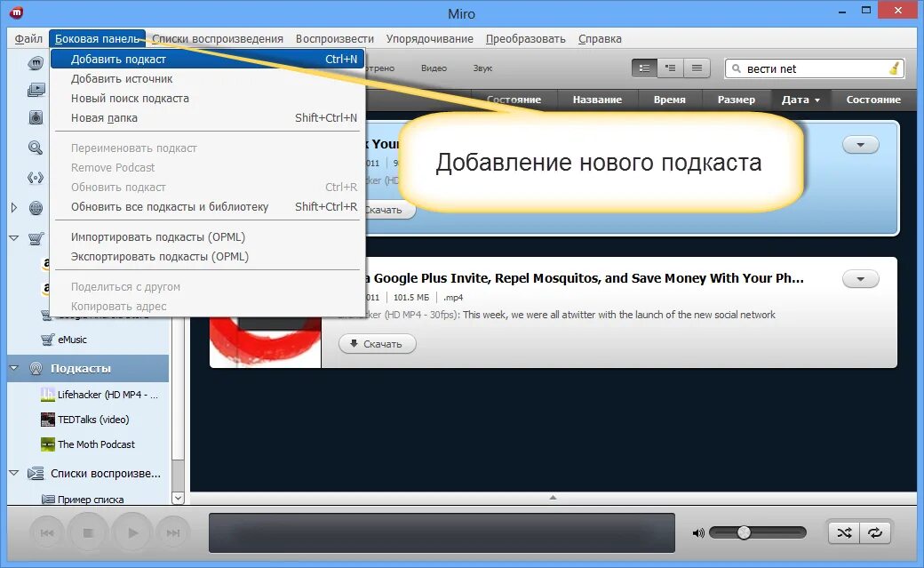Choose Добавить подкаст menu entry
The height and width of the screenshot is (568, 924).
pos(207,59)
